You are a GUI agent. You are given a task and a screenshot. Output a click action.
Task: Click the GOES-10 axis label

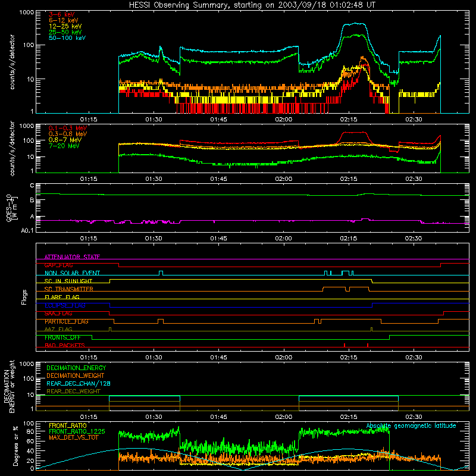tap(11, 208)
